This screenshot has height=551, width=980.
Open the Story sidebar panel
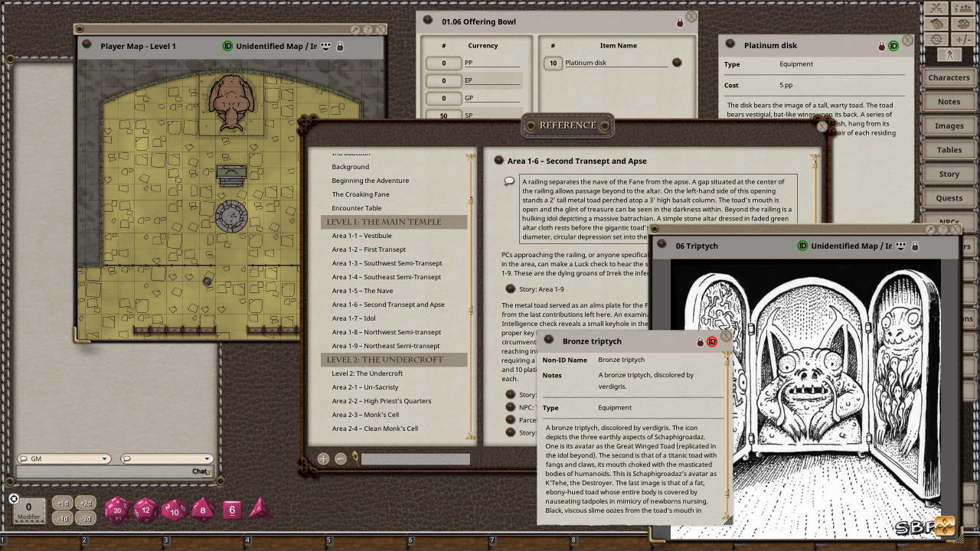(x=949, y=174)
